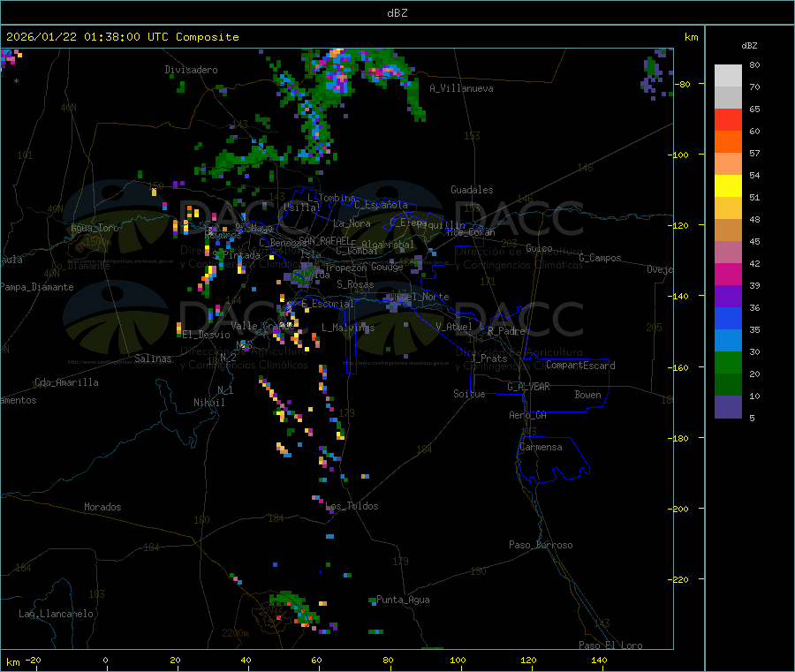This screenshot has height=672, width=795.
Task: Click the Morados location label
Action: point(102,507)
